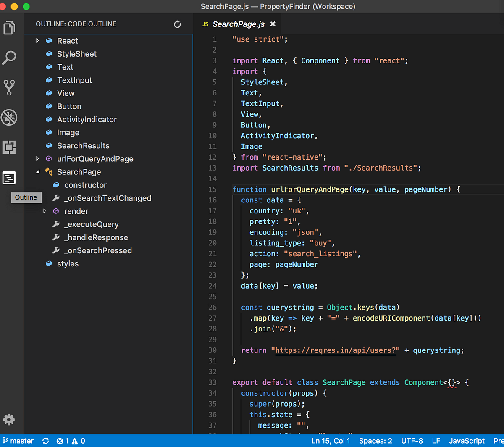Image resolution: width=504 pixels, height=447 pixels.
Task: Open the Extensions view
Action: point(9,147)
